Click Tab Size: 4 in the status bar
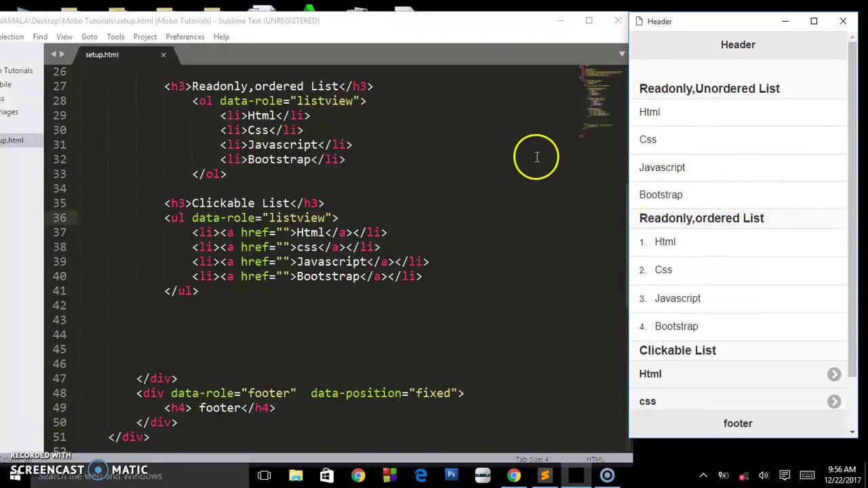The height and width of the screenshot is (488, 868). 532,460
